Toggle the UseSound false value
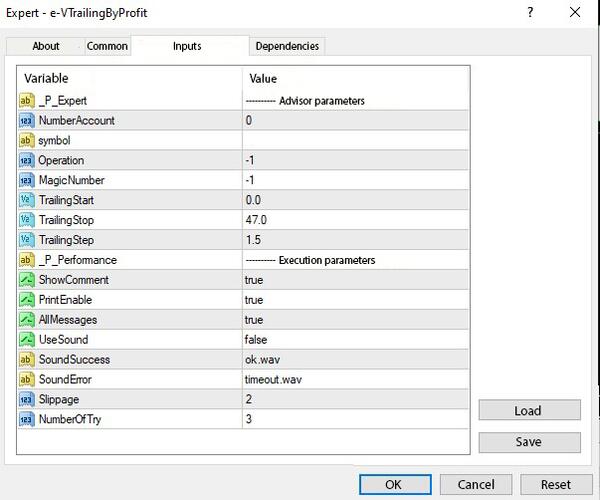Viewport: 600px width, 500px height. (355, 339)
